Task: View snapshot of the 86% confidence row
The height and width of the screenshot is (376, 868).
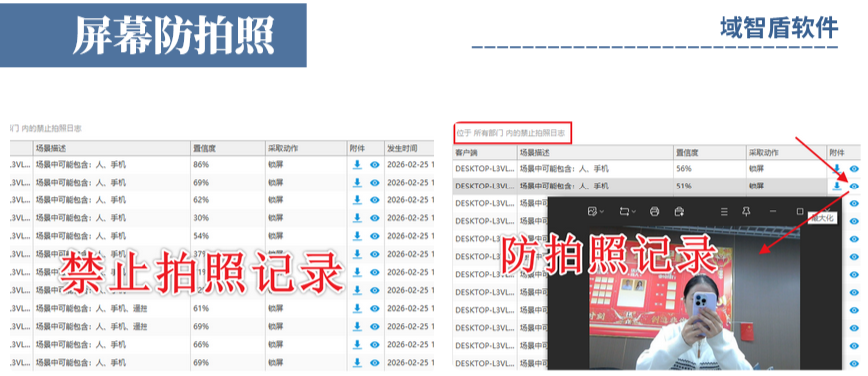Action: pos(375,165)
